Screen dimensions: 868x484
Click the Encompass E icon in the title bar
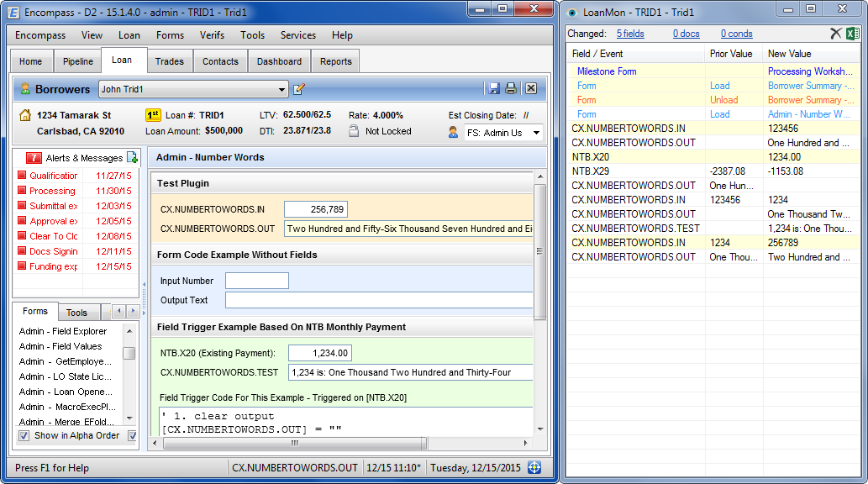click(x=13, y=12)
